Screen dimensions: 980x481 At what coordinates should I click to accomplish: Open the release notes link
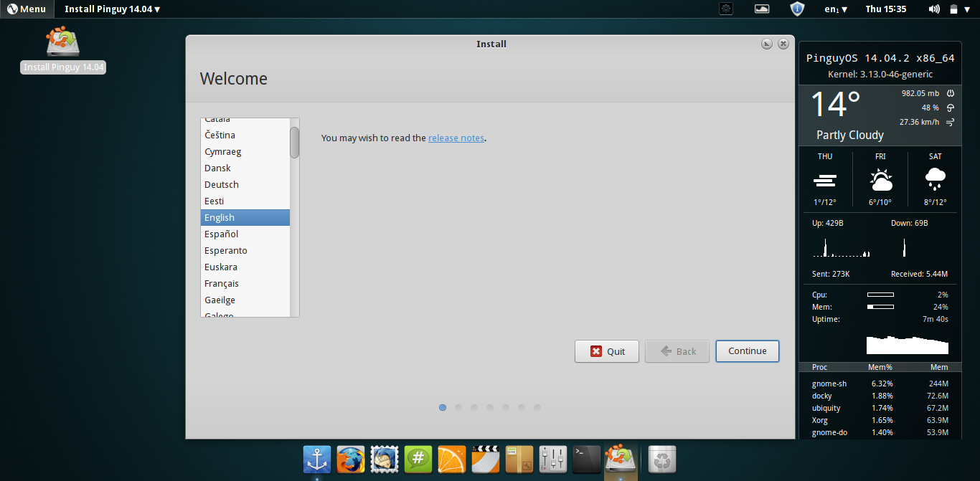(456, 138)
